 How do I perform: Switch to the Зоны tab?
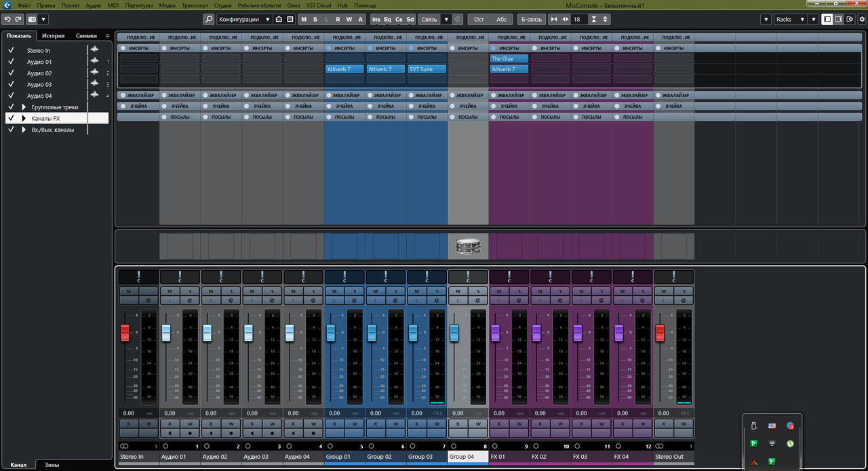(x=52, y=465)
